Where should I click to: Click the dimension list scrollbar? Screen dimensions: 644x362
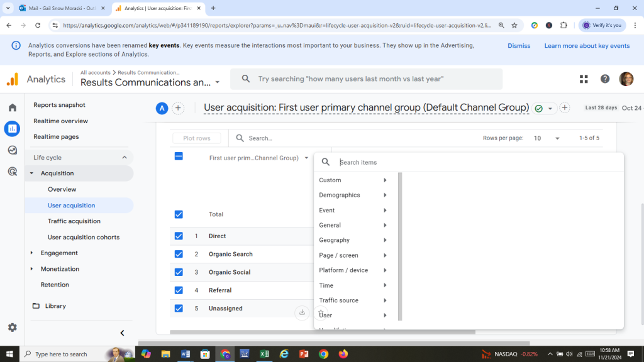tap(400, 246)
